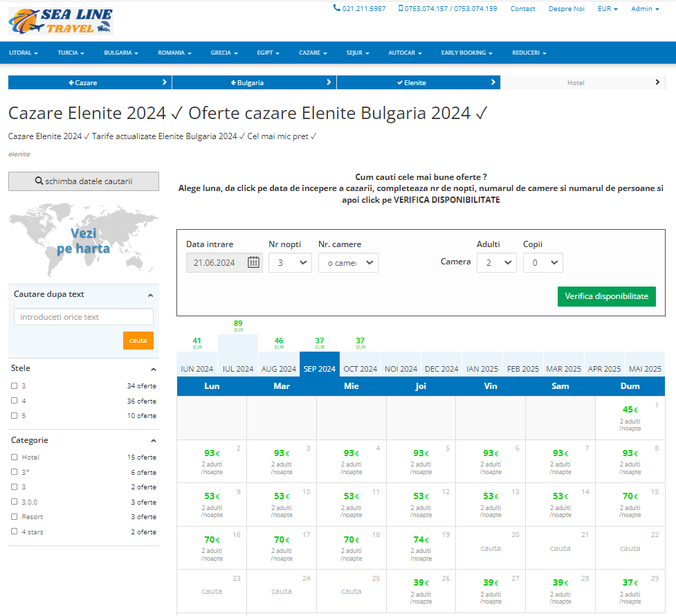Click schimba datele cautarii button
Screen dimensions: 676x616
tap(84, 181)
